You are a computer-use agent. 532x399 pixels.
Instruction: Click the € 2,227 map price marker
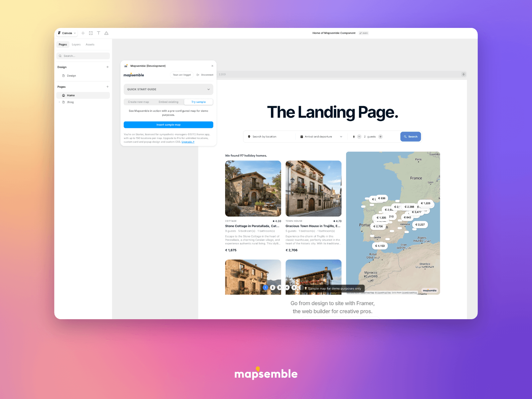tap(420, 225)
